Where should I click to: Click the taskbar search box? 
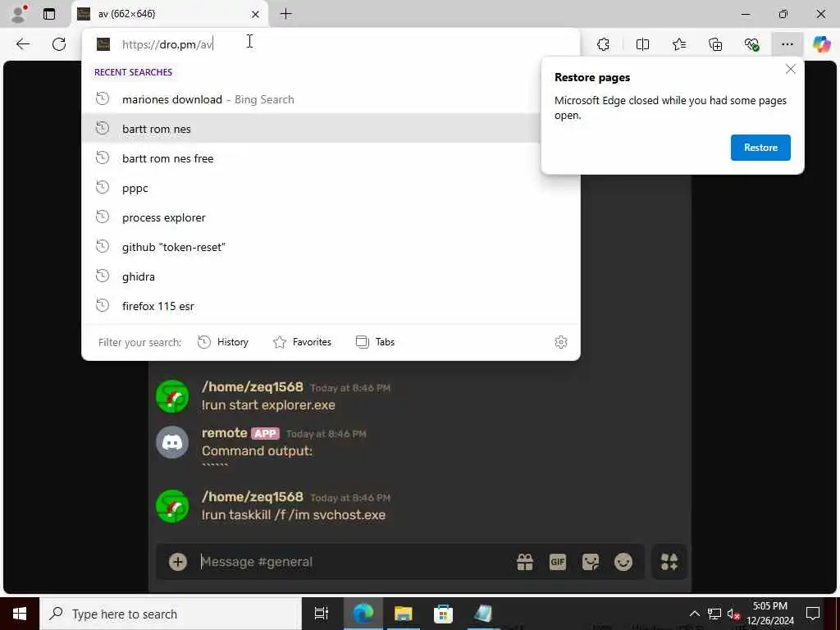click(171, 614)
